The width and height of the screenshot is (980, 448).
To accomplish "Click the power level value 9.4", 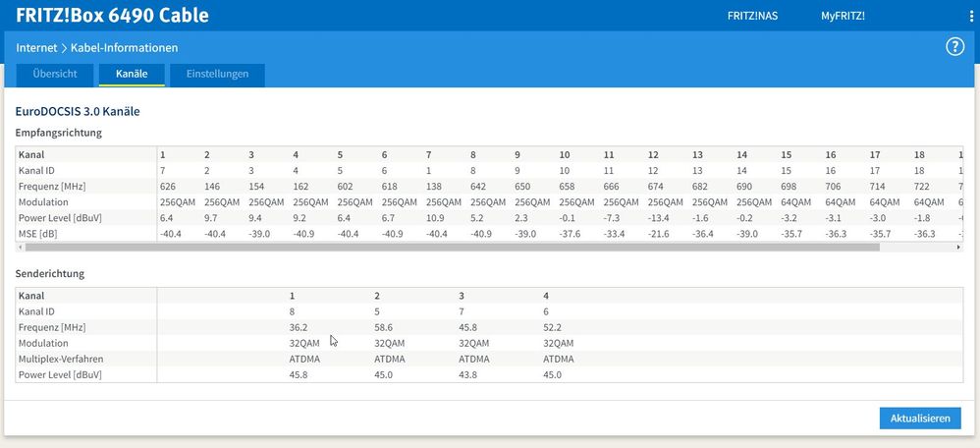I will (x=255, y=218).
